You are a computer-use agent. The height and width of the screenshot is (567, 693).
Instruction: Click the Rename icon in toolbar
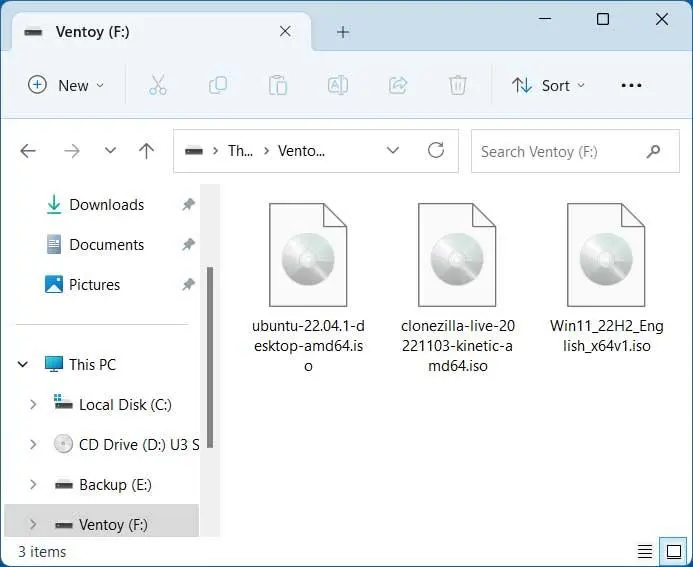point(338,85)
